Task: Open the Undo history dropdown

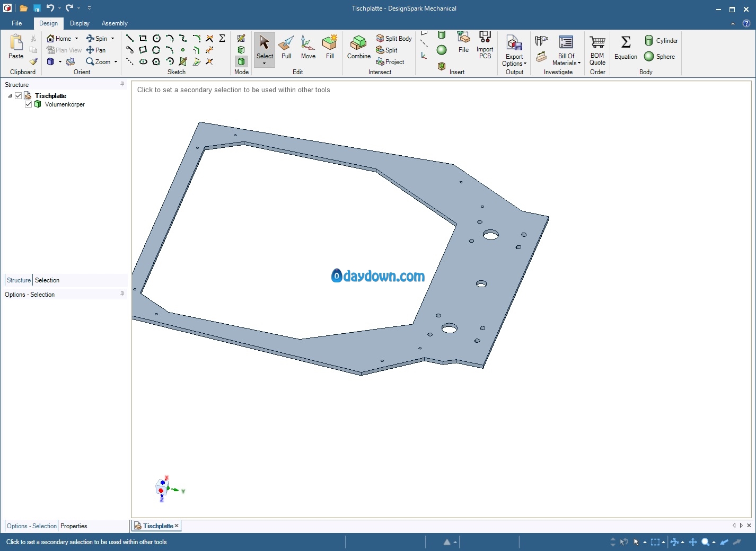Action: pos(59,8)
